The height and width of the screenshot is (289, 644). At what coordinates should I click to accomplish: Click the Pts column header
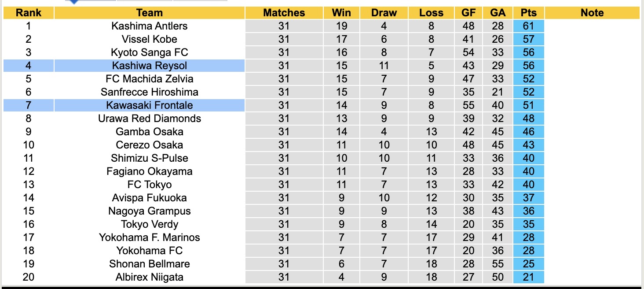point(528,13)
